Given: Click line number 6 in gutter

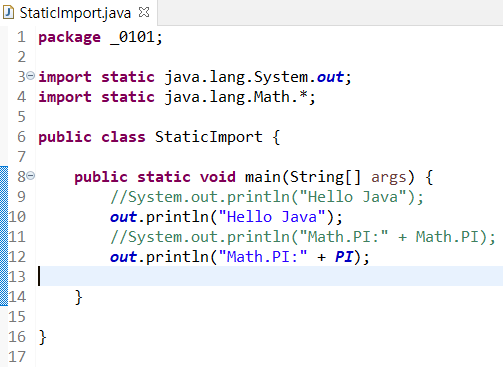Looking at the screenshot, I should click(21, 137).
